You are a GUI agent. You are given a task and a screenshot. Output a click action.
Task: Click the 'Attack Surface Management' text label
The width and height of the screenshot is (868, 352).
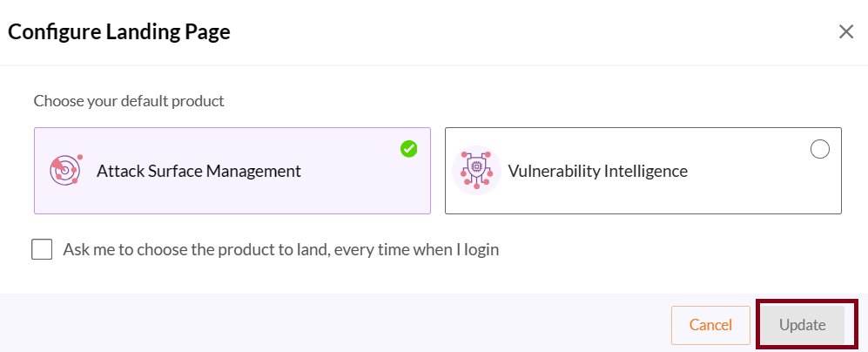tap(198, 171)
